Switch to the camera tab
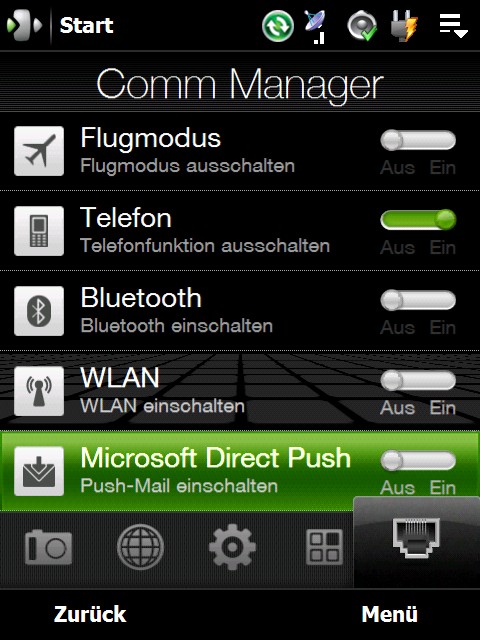Viewport: 480px width, 640px height. click(48, 547)
